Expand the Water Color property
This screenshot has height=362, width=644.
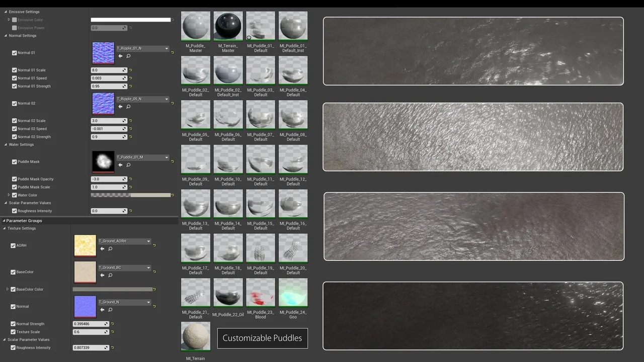click(9, 195)
